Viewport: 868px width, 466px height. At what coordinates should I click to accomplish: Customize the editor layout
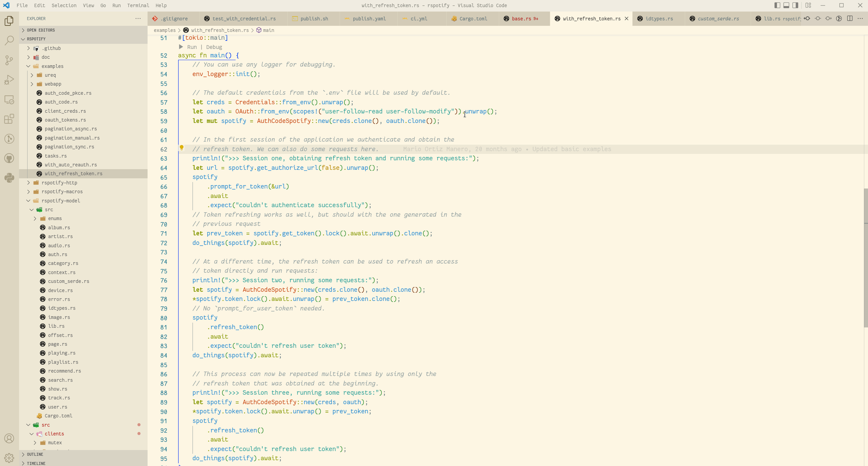(808, 5)
